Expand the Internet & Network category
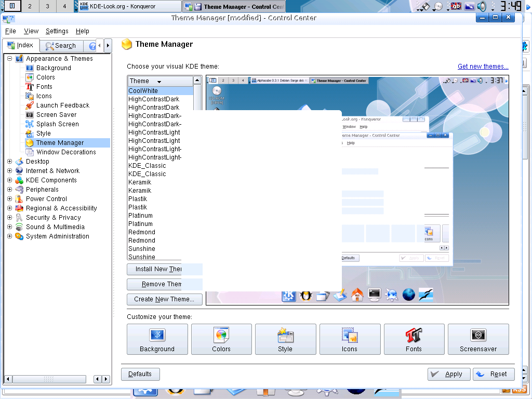The width and height of the screenshot is (532, 399). tap(9, 170)
